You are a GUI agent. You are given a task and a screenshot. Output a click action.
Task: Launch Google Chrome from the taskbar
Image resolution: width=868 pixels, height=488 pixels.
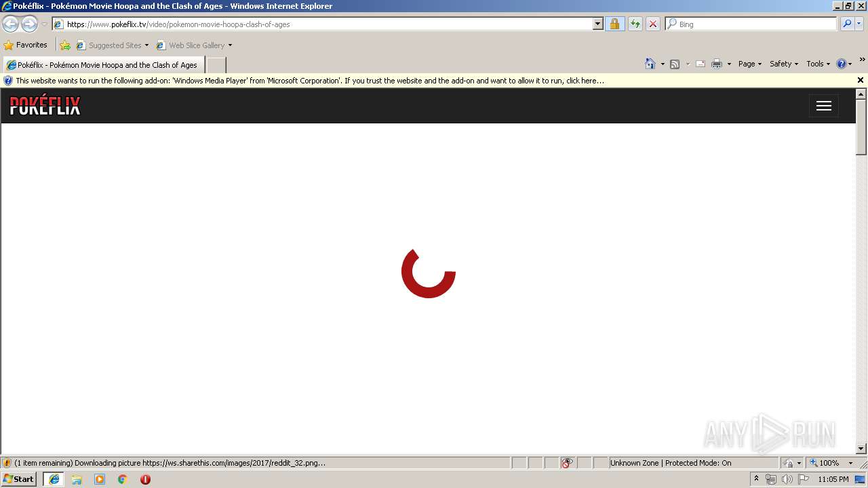click(123, 479)
